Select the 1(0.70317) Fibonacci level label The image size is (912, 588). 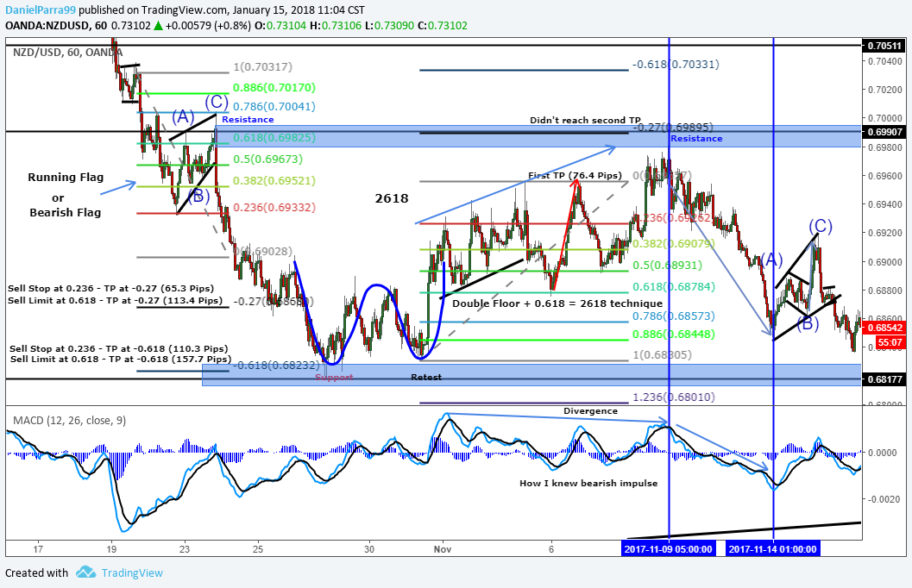point(262,67)
